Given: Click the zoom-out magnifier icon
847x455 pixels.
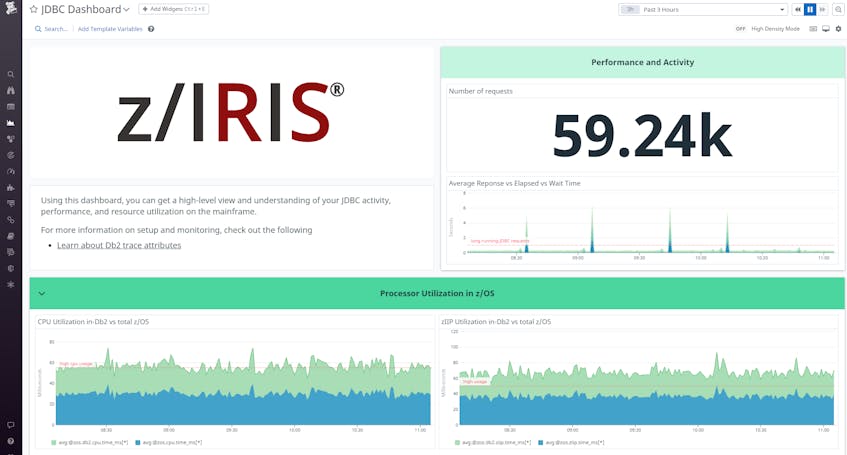Looking at the screenshot, I should [x=838, y=9].
